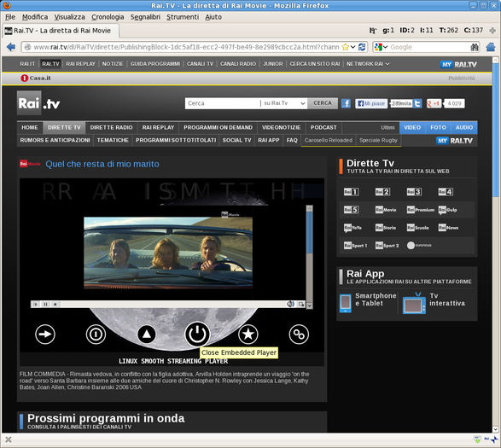Screen dimensions: 501x448
Task: Click the circled 'I' info icon below the player
Action: coord(96,335)
